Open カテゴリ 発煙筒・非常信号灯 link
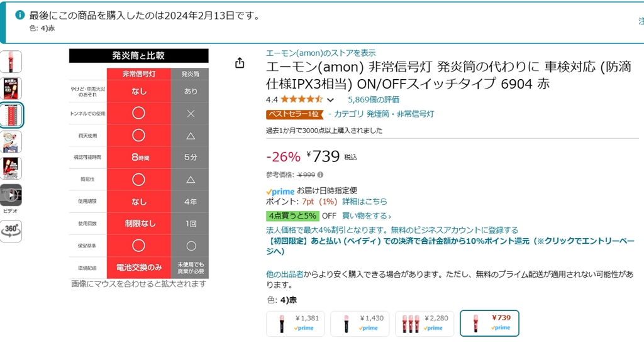This screenshot has height=348, width=644. tap(384, 114)
